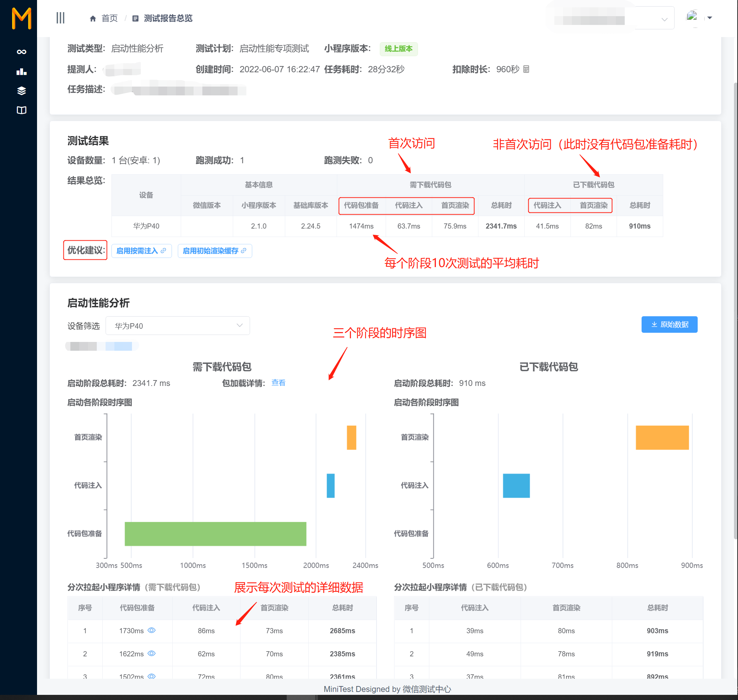The height and width of the screenshot is (700, 738).
Task: Download raw data with 原始数据 button
Action: tap(669, 324)
